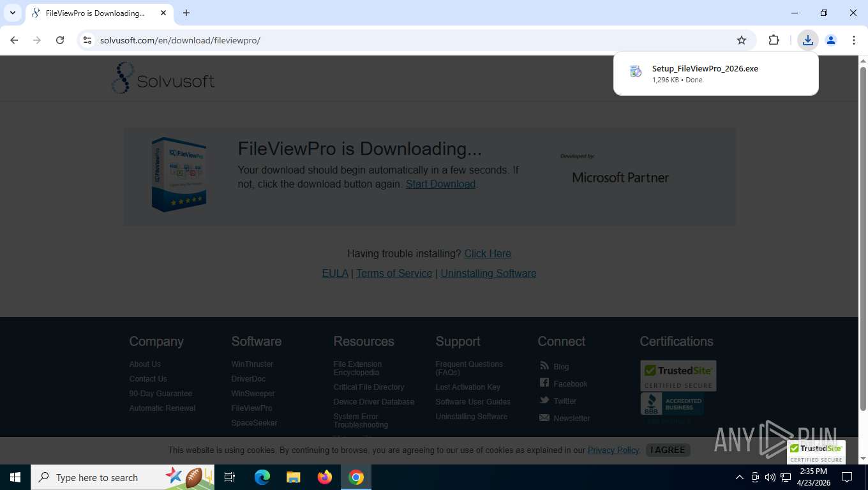This screenshot has height=490, width=868.
Task: Open the Chrome three-dot menu
Action: coord(854,40)
